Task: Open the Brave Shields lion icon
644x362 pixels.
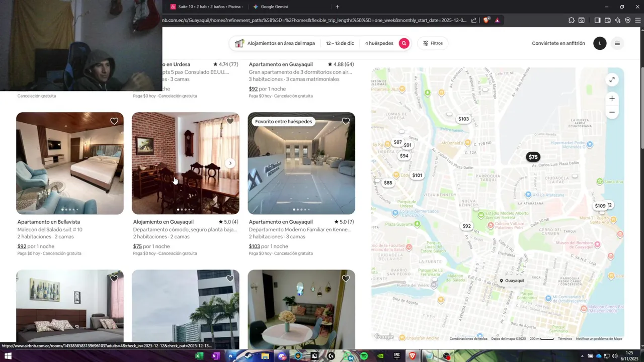Action: pyautogui.click(x=486, y=20)
